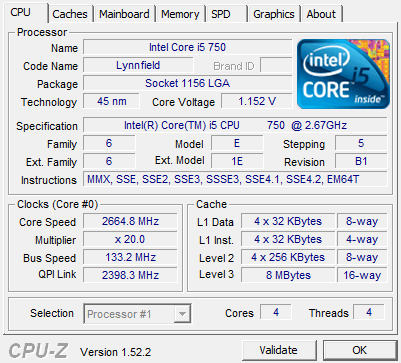Screen dimensions: 401x363
Task: Switch to the Caches tab
Action: pos(70,14)
